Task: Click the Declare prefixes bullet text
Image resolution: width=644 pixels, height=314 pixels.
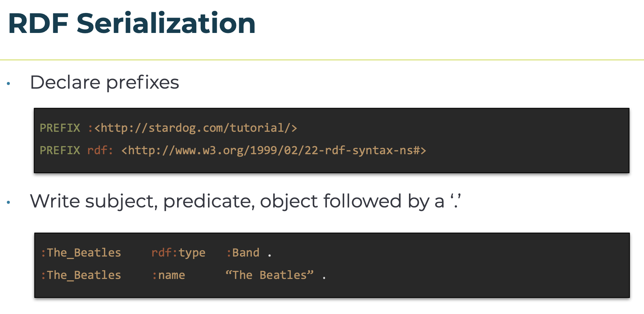Action: pos(105,83)
